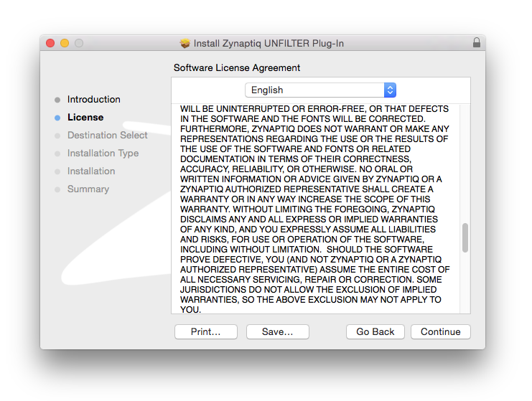
Task: Print the license agreement
Action: coord(206,331)
